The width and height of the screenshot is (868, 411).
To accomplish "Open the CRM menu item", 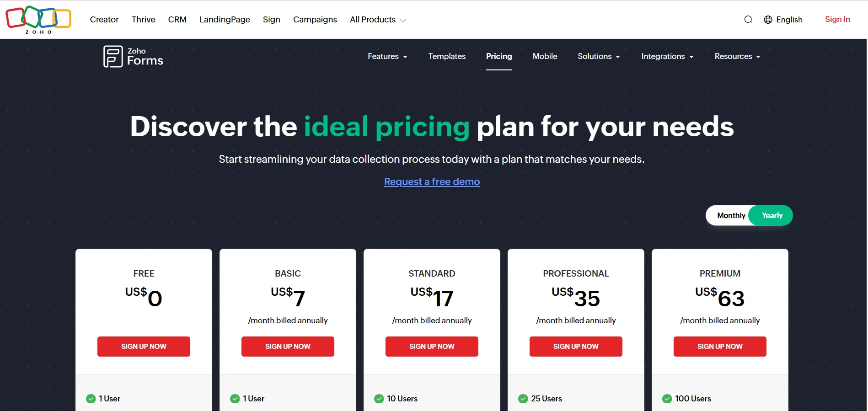I will click(177, 20).
